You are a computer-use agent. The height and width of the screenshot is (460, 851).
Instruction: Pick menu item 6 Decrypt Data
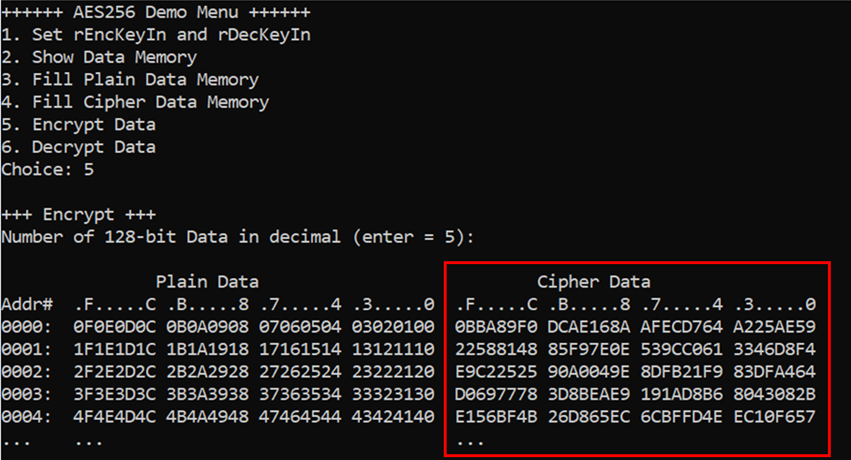pyautogui.click(x=79, y=147)
